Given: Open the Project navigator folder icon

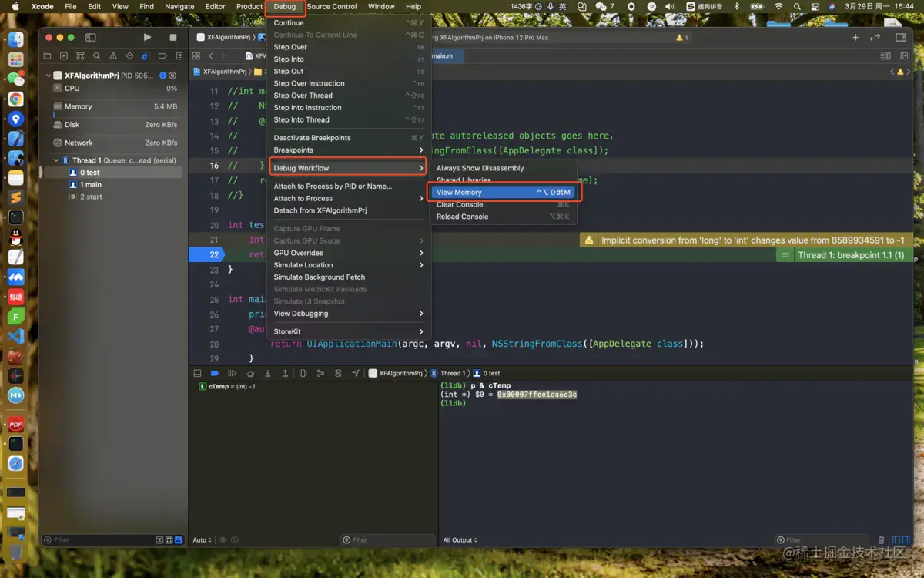Looking at the screenshot, I should coord(47,56).
